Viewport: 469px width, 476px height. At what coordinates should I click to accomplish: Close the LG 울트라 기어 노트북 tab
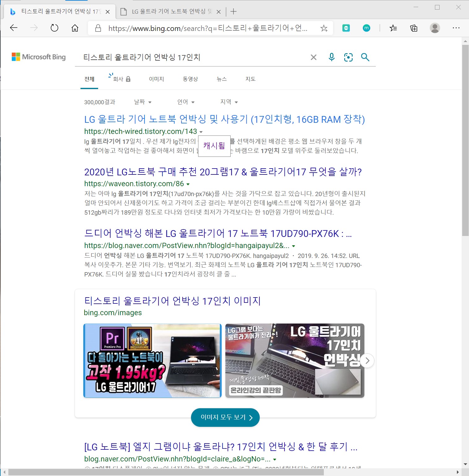coord(219,12)
